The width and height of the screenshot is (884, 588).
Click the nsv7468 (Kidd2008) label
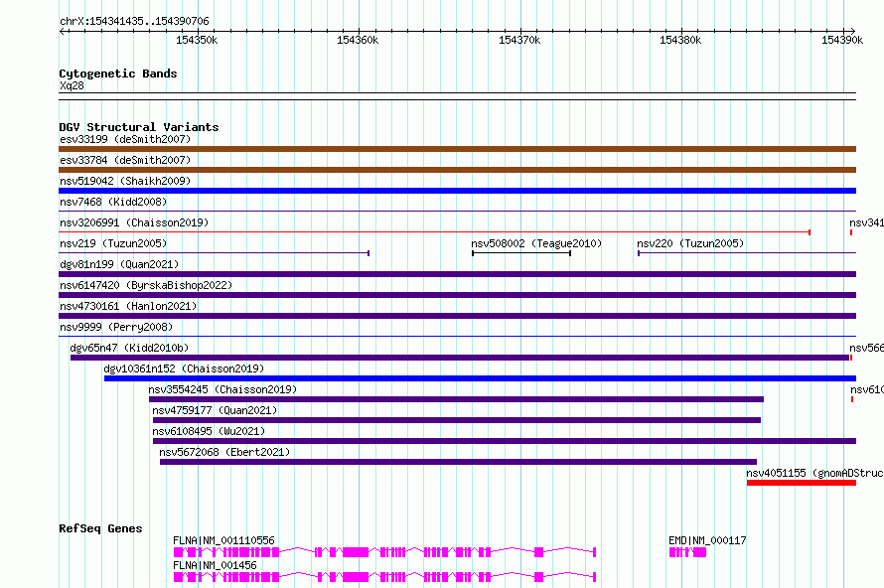113,202
